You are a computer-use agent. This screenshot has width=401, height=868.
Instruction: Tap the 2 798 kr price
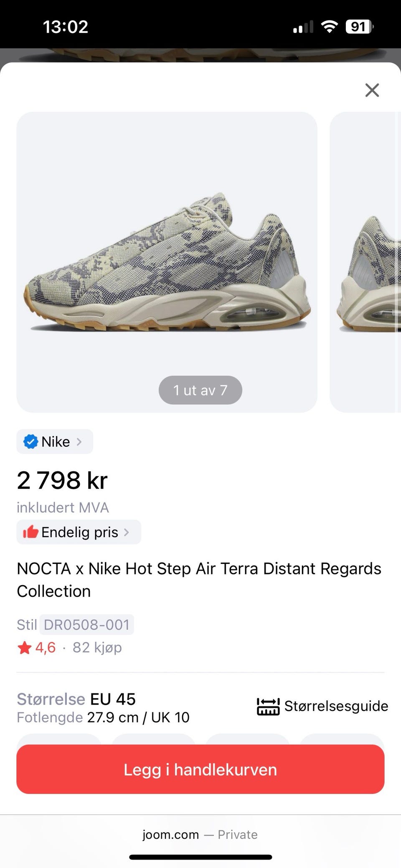coord(62,480)
